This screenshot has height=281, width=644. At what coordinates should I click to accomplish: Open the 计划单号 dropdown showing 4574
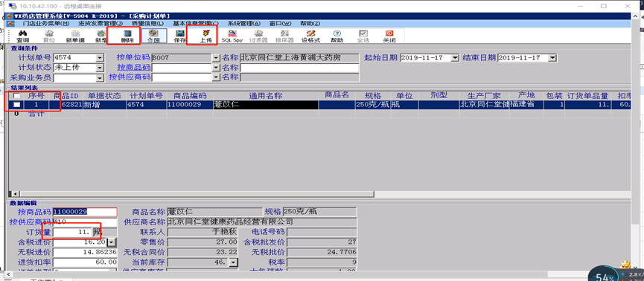click(100, 58)
